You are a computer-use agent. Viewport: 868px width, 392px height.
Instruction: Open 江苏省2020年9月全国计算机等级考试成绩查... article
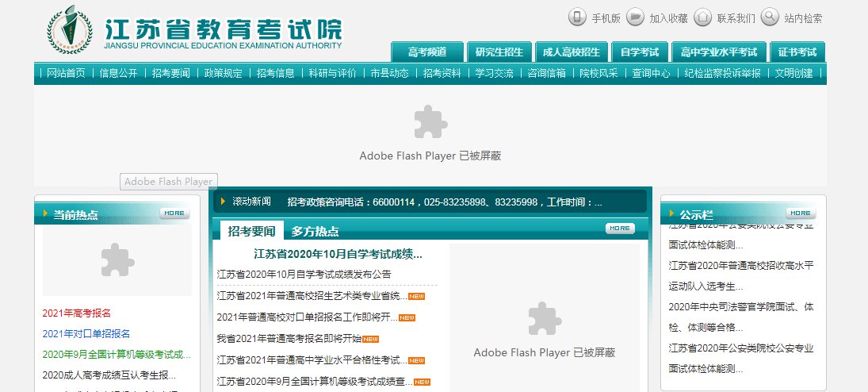click(x=315, y=382)
